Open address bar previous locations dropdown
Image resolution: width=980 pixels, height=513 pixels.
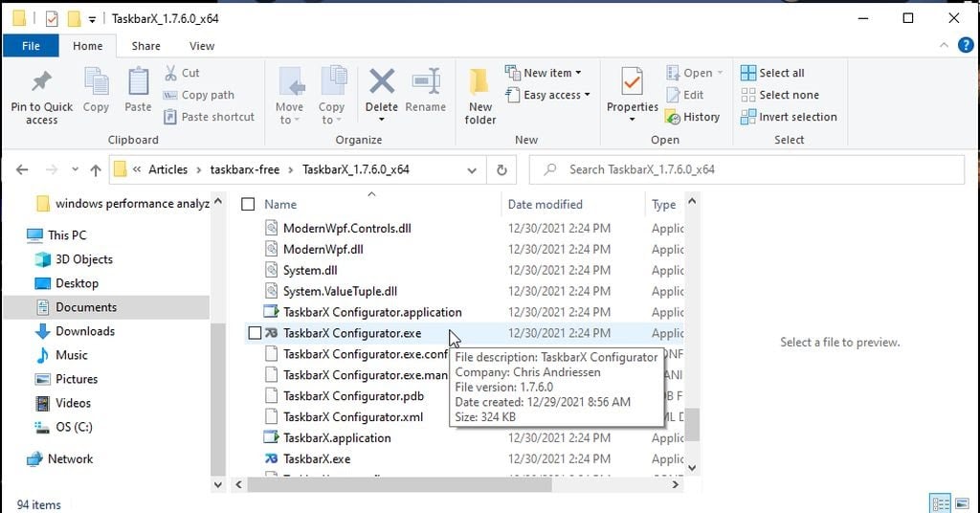click(x=472, y=170)
